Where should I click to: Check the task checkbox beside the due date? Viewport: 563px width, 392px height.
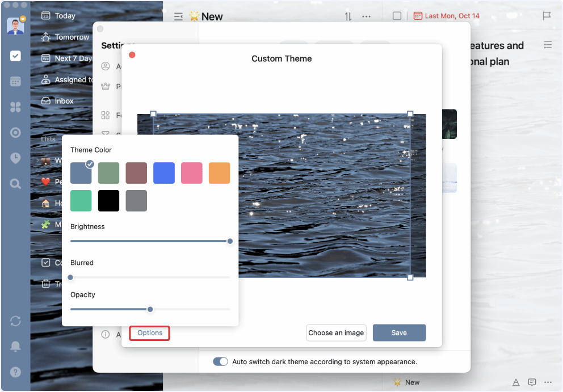point(397,16)
